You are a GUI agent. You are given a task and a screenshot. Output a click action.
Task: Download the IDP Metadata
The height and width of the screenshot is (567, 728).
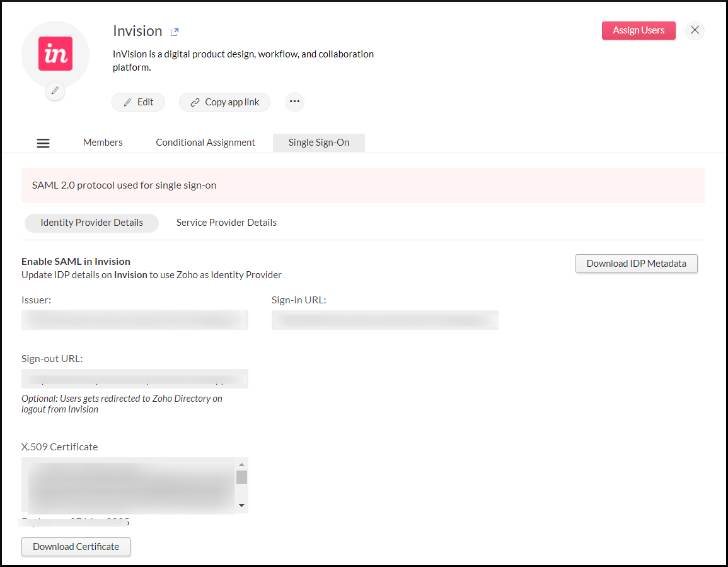click(x=636, y=264)
